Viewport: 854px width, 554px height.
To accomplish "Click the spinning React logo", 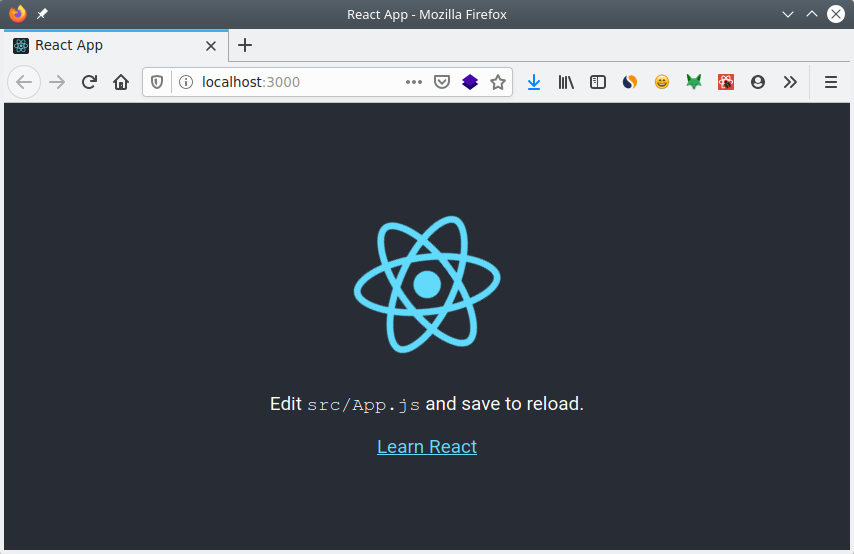I will [x=427, y=284].
